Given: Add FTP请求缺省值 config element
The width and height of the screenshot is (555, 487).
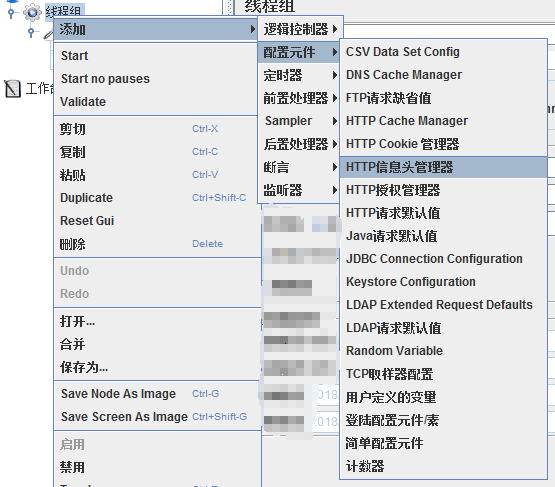Looking at the screenshot, I should (444, 98).
